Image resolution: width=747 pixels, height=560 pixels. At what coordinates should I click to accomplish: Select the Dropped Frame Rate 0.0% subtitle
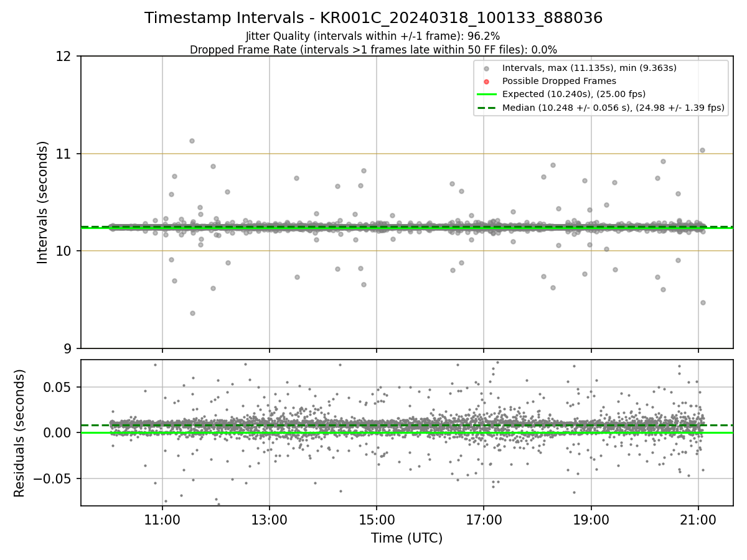tap(374, 50)
